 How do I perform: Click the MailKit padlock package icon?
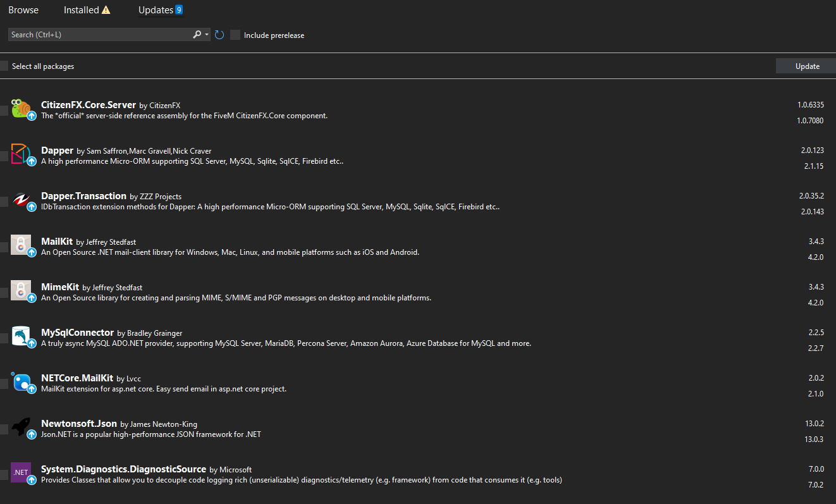coord(22,245)
